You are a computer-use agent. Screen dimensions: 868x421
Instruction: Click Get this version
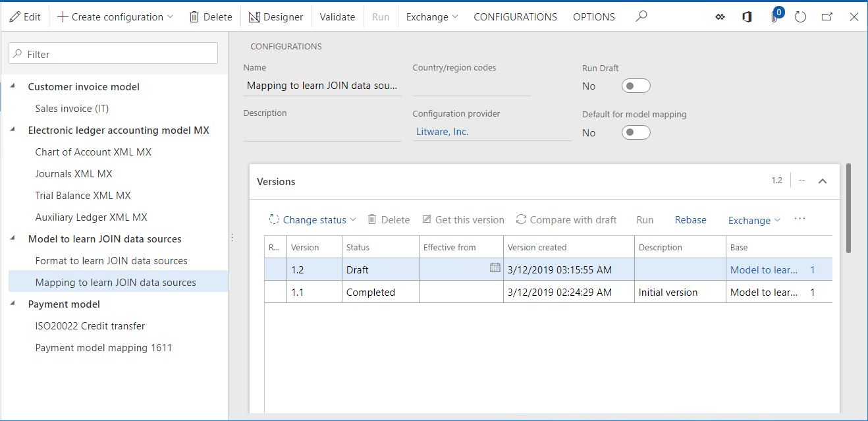463,220
